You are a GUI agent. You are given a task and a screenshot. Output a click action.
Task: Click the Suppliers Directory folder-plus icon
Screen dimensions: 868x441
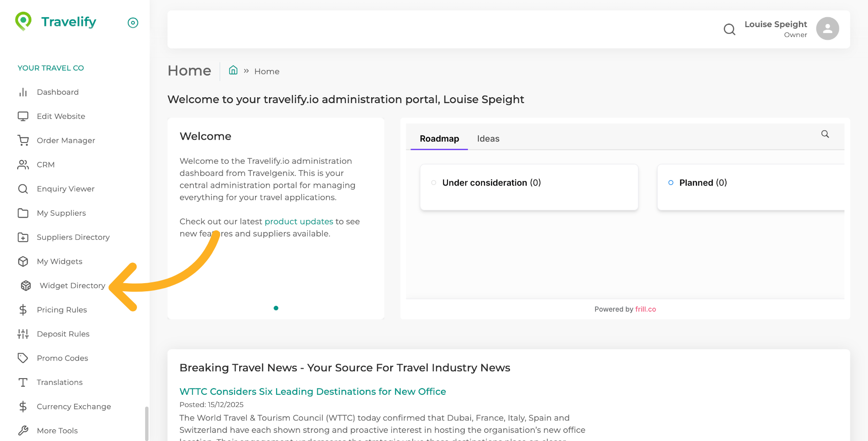[23, 237]
